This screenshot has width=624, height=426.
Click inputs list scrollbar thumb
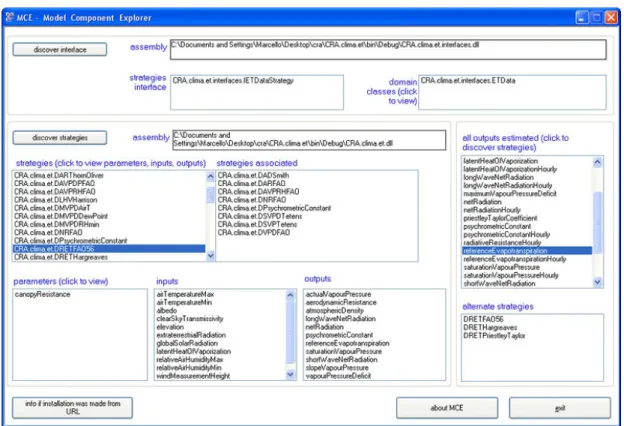click(x=291, y=332)
